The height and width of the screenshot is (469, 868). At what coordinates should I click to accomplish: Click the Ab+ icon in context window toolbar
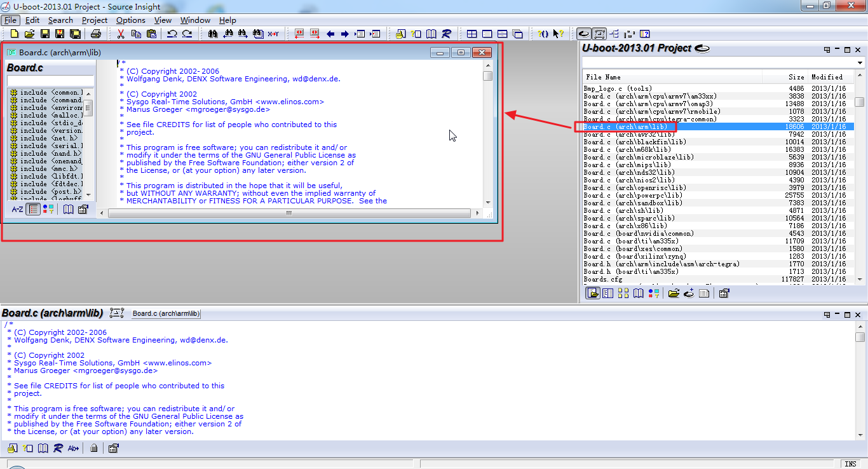(74, 448)
